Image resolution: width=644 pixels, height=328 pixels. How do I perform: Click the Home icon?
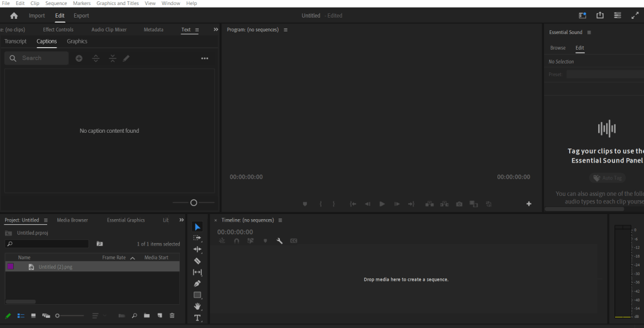14,16
